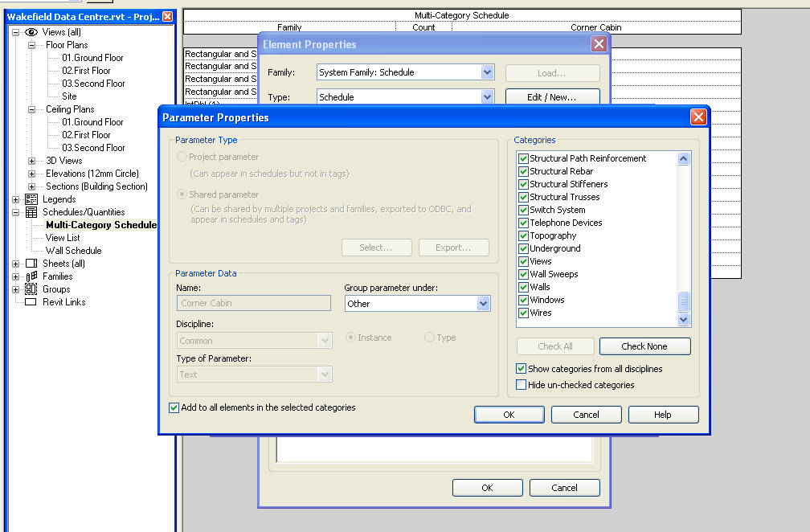Uncheck the Walls category
The width and height of the screenshot is (810, 532).
[523, 287]
